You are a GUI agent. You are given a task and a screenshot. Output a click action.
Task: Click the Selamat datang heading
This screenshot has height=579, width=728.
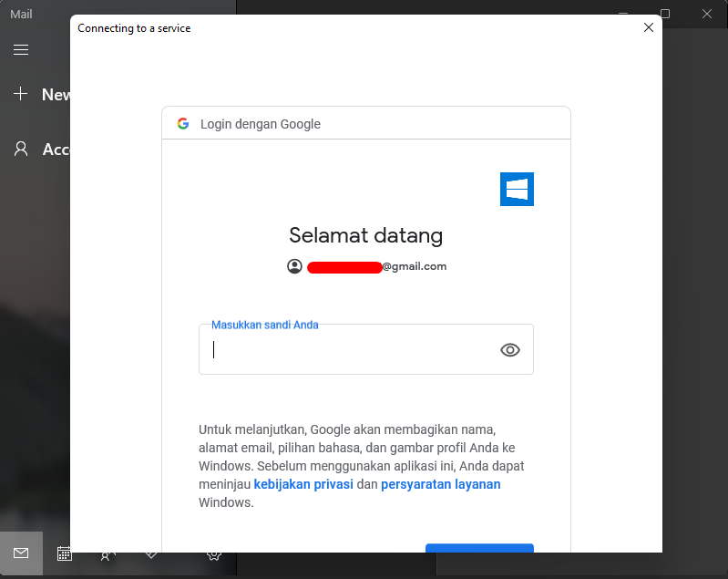pos(366,235)
